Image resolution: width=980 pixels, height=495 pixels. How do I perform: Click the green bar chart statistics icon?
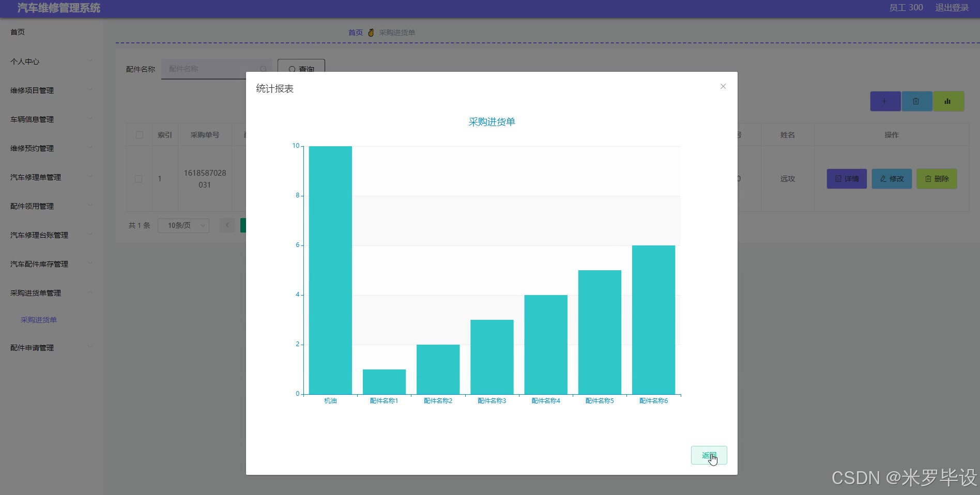click(948, 101)
